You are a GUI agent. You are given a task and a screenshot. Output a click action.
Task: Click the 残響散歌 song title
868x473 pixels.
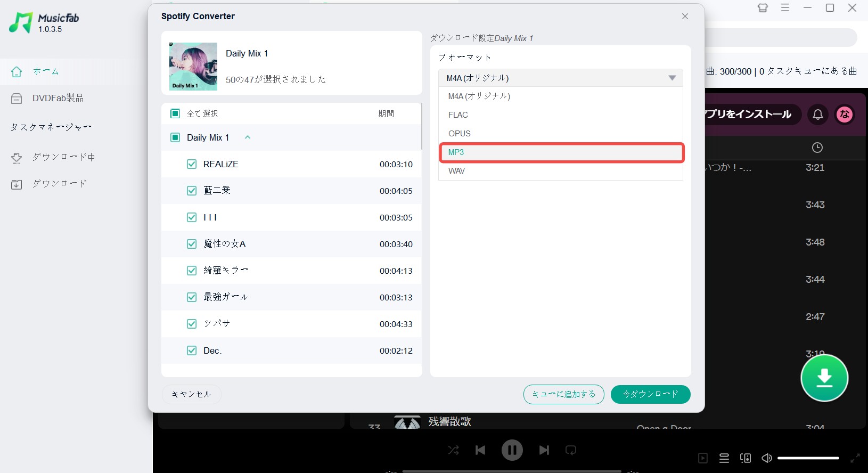[450, 422]
